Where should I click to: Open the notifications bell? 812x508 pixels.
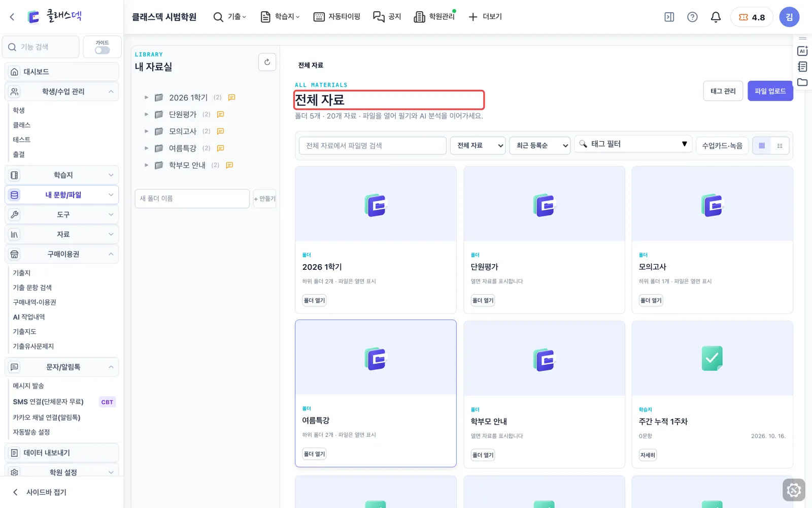(x=716, y=17)
